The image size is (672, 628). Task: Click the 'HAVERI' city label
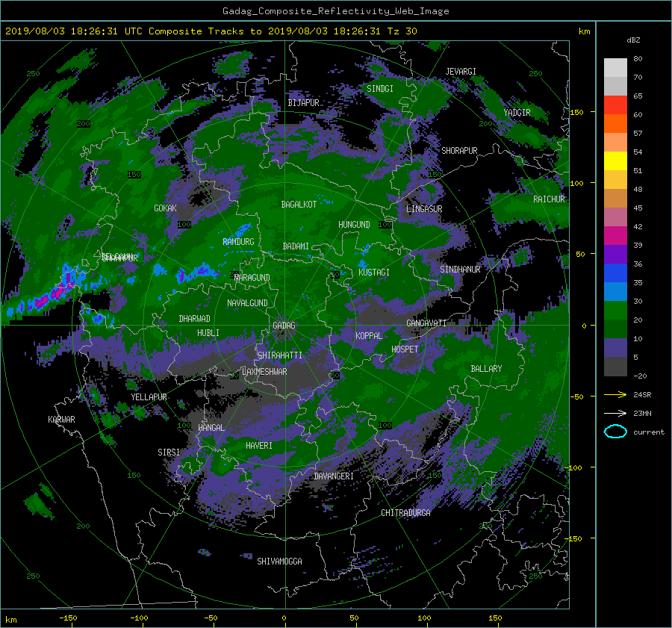point(259,446)
